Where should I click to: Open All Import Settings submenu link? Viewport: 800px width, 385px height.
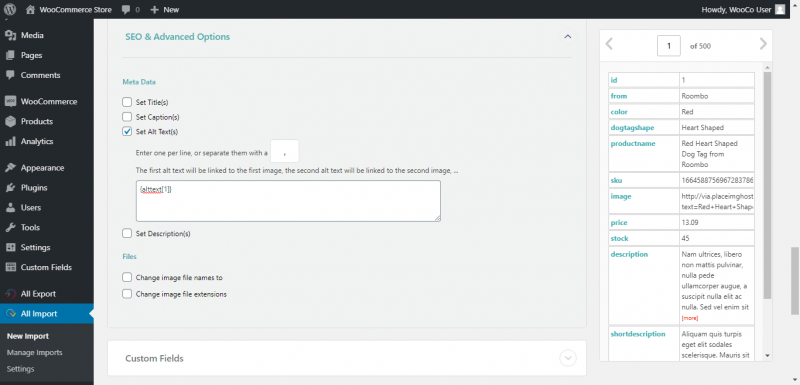21,369
